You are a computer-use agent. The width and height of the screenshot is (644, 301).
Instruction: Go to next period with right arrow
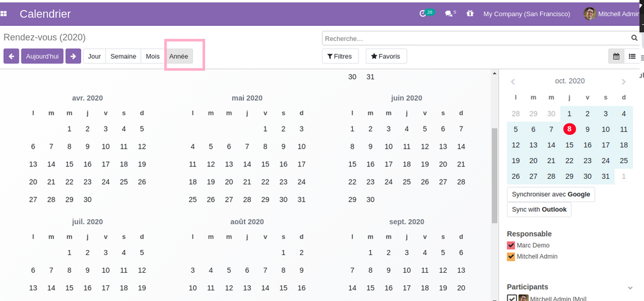(73, 57)
